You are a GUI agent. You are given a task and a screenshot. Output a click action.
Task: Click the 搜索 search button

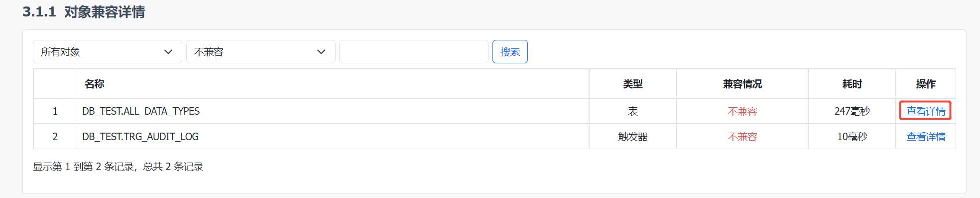tap(510, 52)
